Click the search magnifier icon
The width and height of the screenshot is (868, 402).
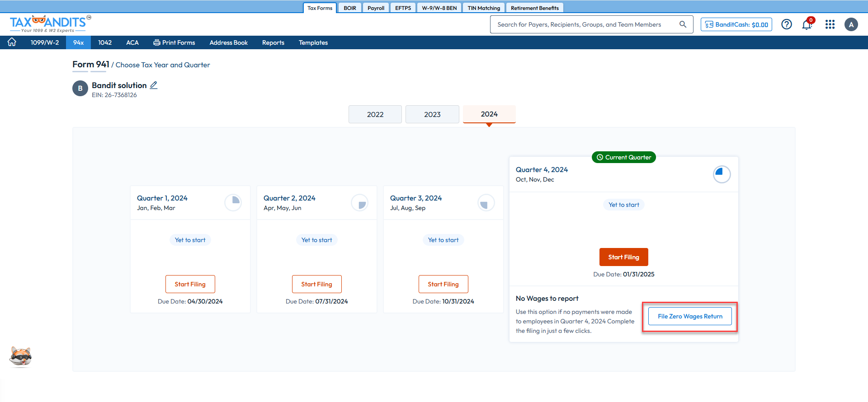click(x=683, y=24)
